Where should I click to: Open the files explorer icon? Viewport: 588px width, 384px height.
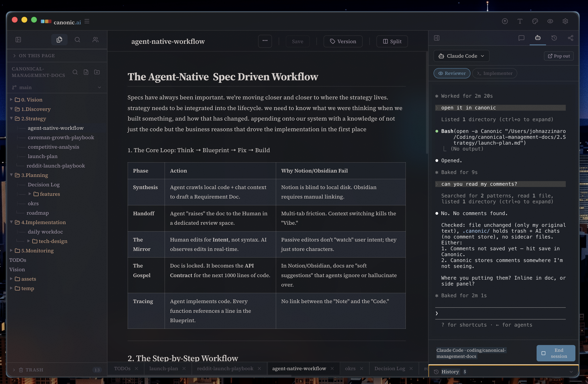tap(59, 39)
